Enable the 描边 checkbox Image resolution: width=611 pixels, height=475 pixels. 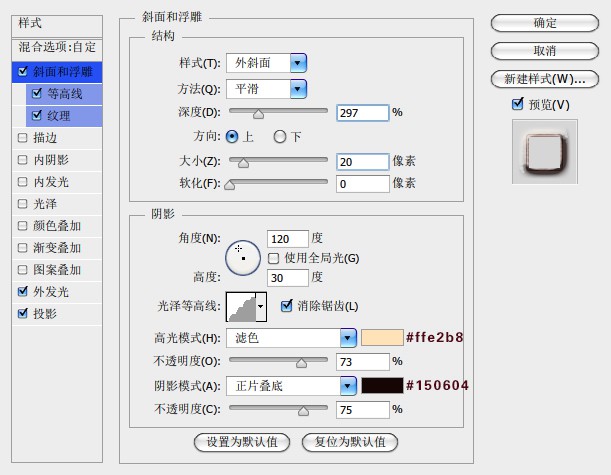coord(23,138)
